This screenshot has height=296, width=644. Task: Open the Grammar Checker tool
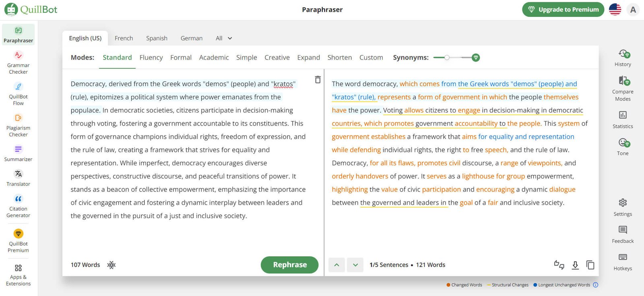(x=18, y=62)
